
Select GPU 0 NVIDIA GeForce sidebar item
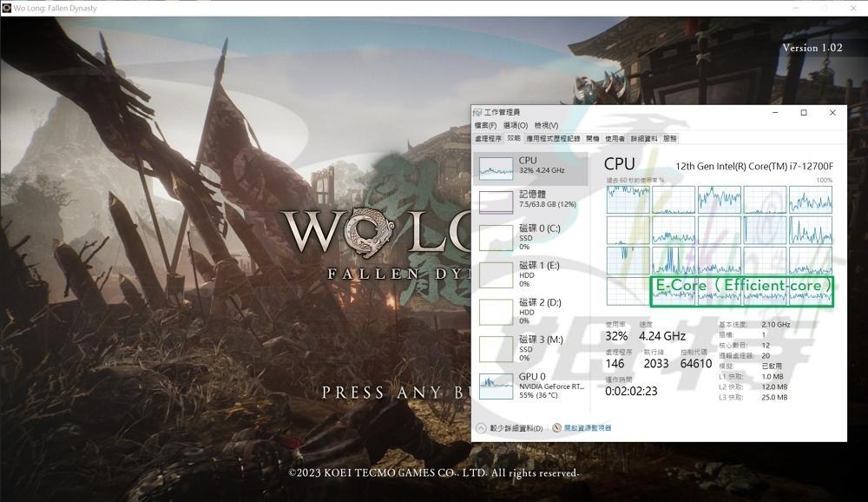click(x=531, y=386)
